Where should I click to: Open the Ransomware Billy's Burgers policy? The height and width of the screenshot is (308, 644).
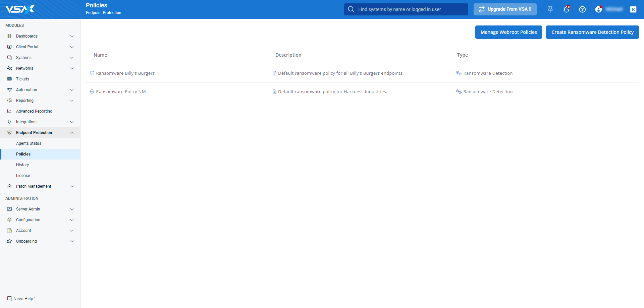[125, 73]
